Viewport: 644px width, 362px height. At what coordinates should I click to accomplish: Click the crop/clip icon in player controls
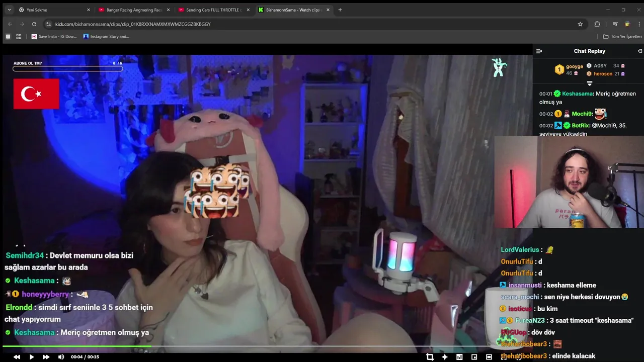click(430, 357)
